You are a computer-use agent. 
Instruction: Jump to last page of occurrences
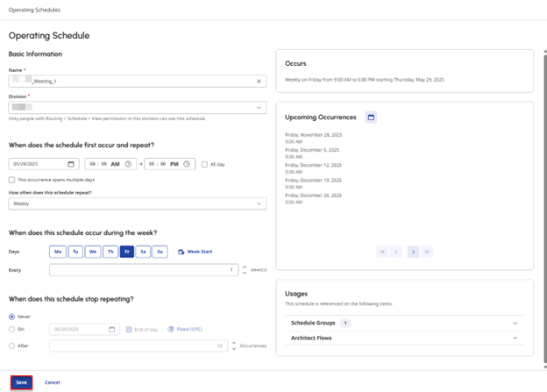pos(428,252)
